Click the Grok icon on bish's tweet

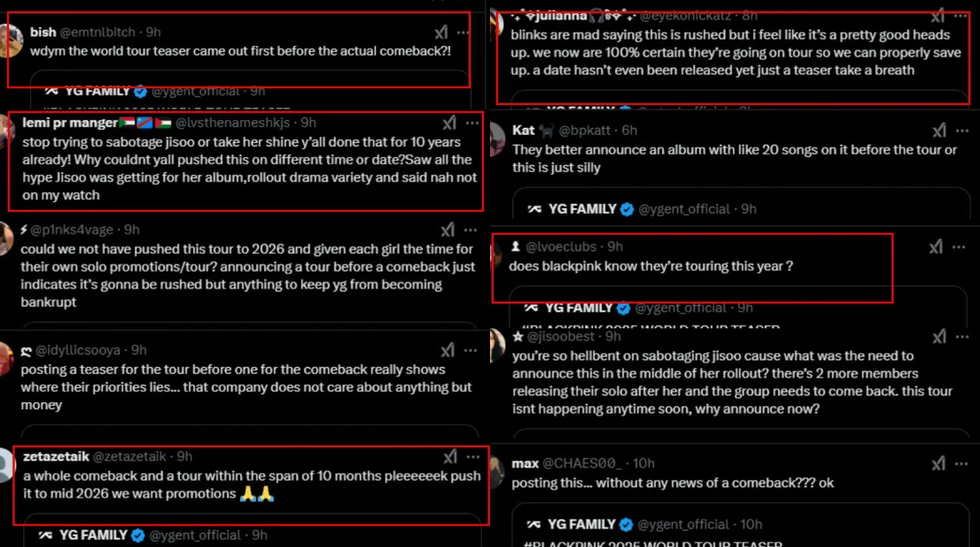point(441,32)
